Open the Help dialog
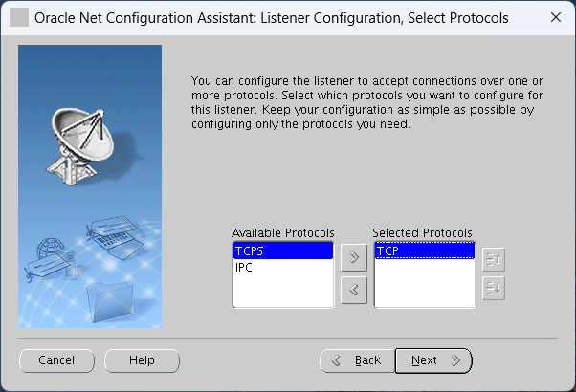Image resolution: width=576 pixels, height=392 pixels. (x=142, y=360)
